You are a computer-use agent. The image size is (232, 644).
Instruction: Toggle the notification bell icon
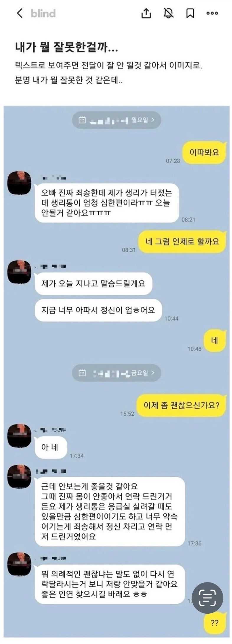[x=169, y=13]
